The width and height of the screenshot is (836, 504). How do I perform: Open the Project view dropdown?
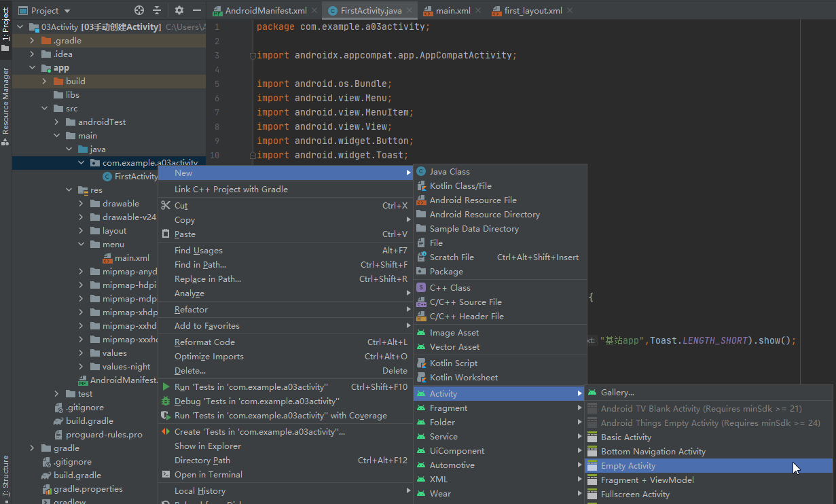click(x=44, y=10)
